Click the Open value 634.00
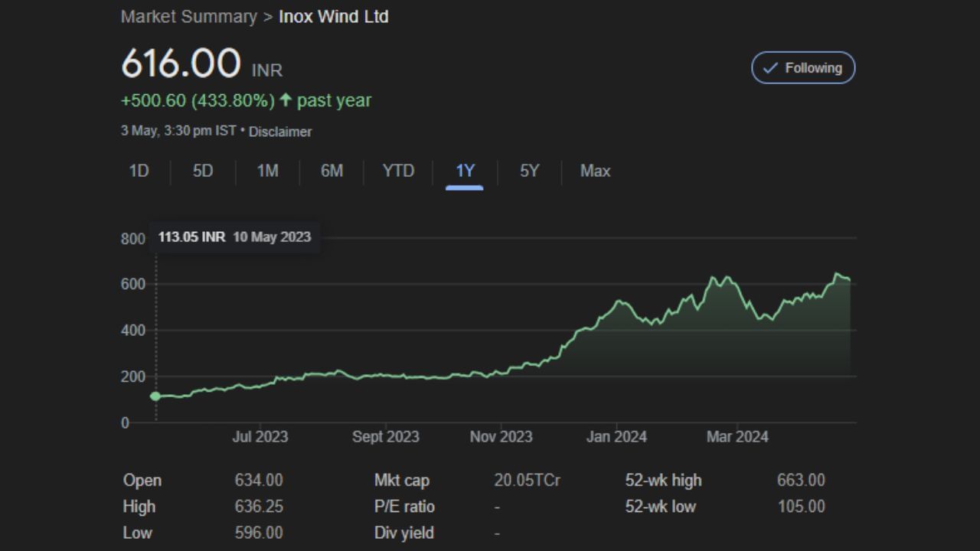This screenshot has width=980, height=551. point(259,481)
